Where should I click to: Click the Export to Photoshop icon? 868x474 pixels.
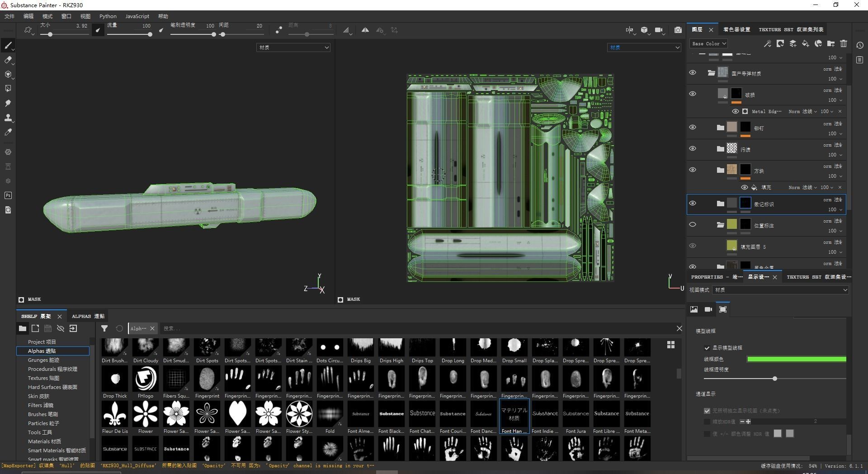click(8, 195)
